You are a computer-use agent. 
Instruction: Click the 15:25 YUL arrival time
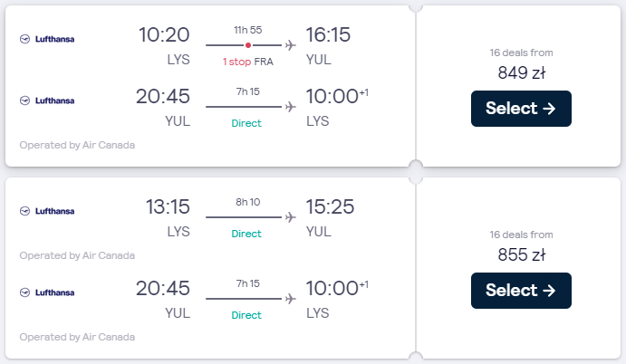coord(330,206)
